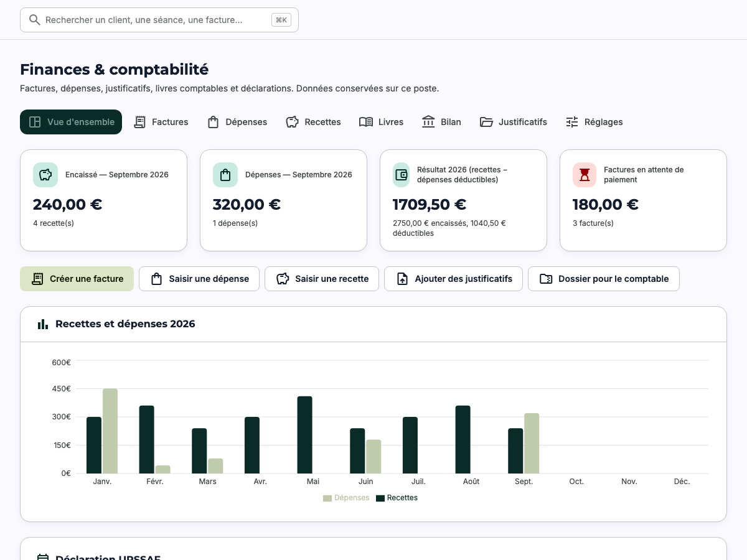
Task: Click the 1709,50 € result amount
Action: pyautogui.click(x=430, y=204)
